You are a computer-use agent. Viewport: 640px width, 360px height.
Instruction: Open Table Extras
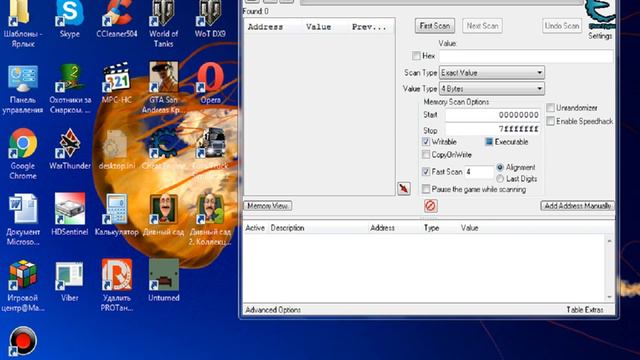(584, 310)
